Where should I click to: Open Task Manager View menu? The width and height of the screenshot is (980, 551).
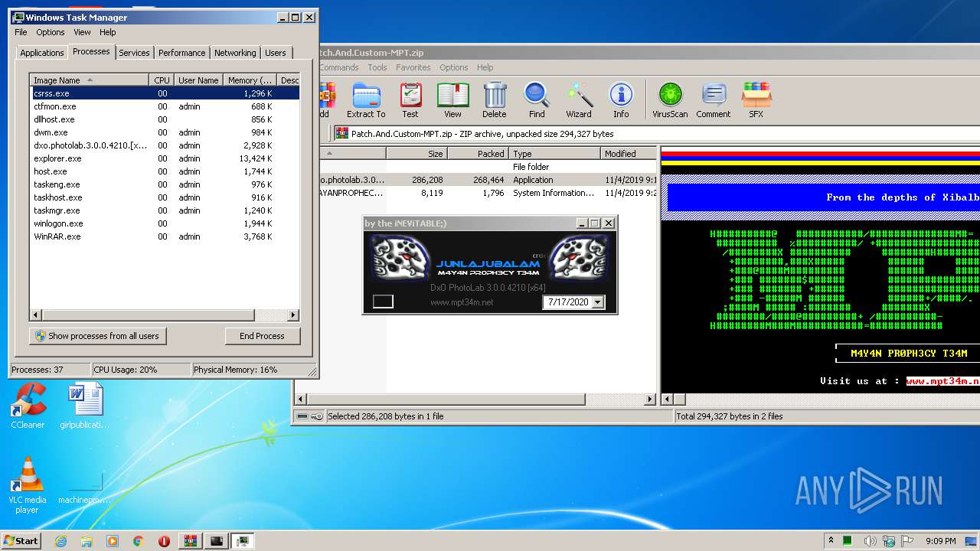(82, 32)
